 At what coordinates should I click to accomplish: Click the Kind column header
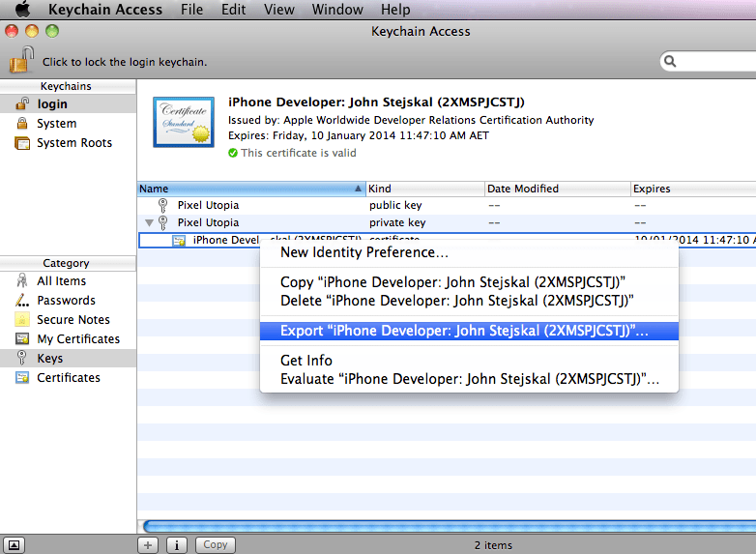click(x=425, y=189)
